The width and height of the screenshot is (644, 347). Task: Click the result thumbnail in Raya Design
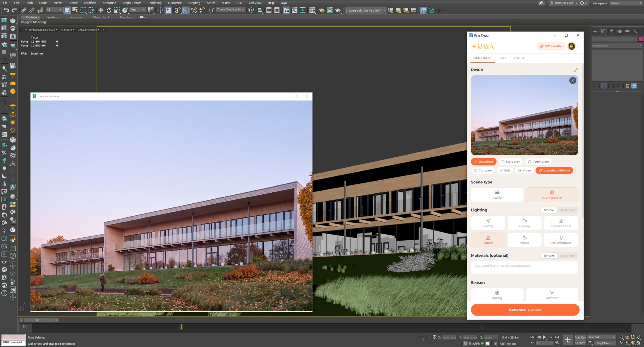[x=524, y=115]
